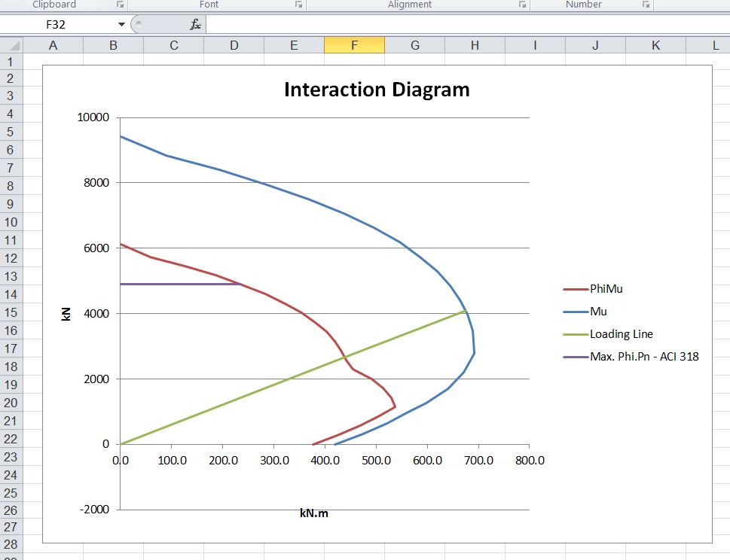Select the Mu legend entry

598,312
